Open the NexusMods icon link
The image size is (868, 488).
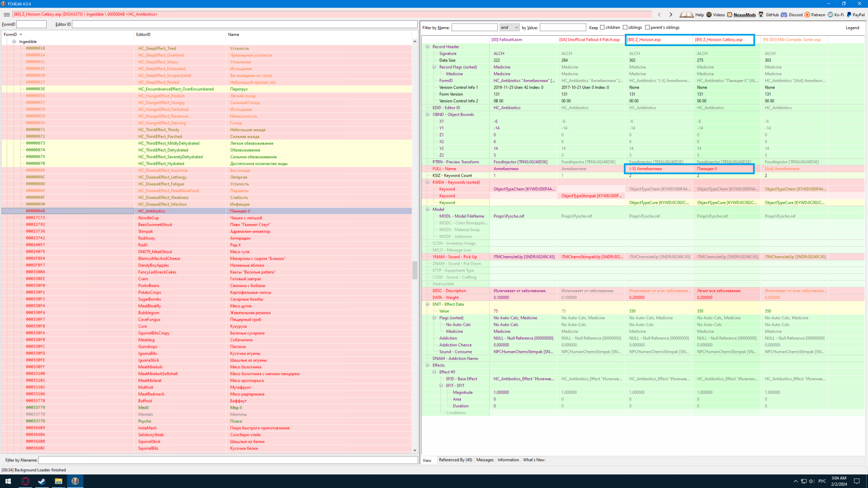coord(730,14)
